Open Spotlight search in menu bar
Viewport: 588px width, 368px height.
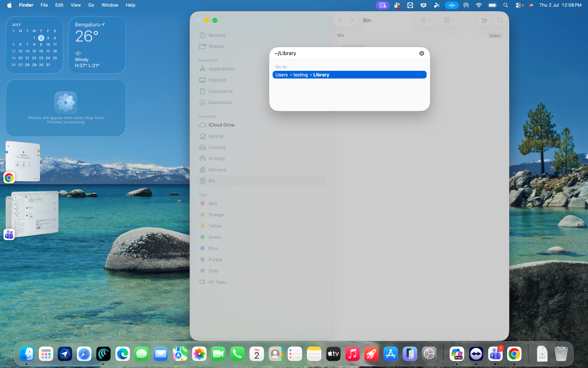click(x=506, y=5)
